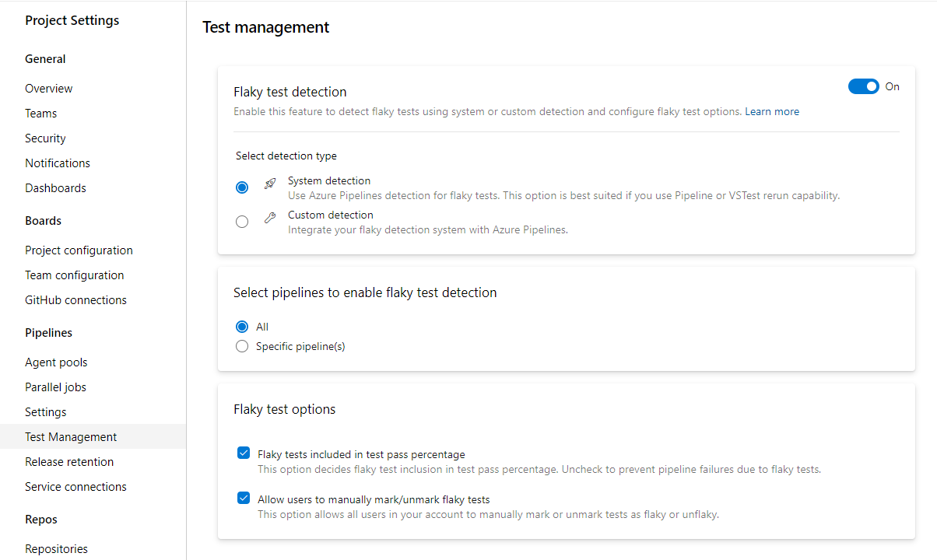The width and height of the screenshot is (937, 560).
Task: Click the General section heading
Action: [x=45, y=59]
